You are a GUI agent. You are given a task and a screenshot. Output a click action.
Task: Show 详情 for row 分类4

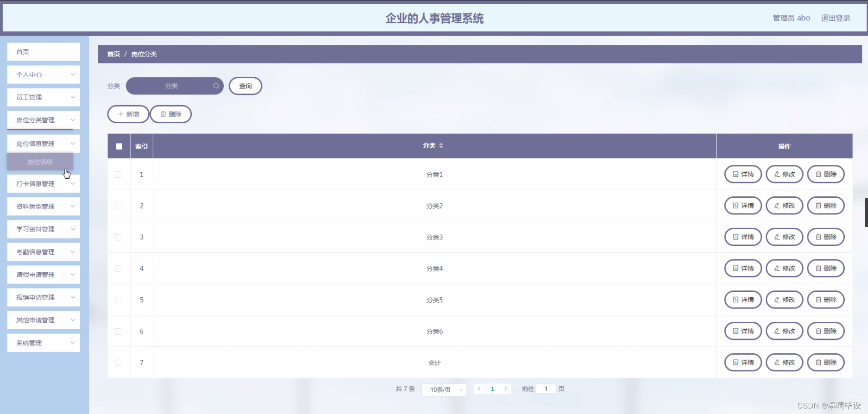click(x=743, y=269)
